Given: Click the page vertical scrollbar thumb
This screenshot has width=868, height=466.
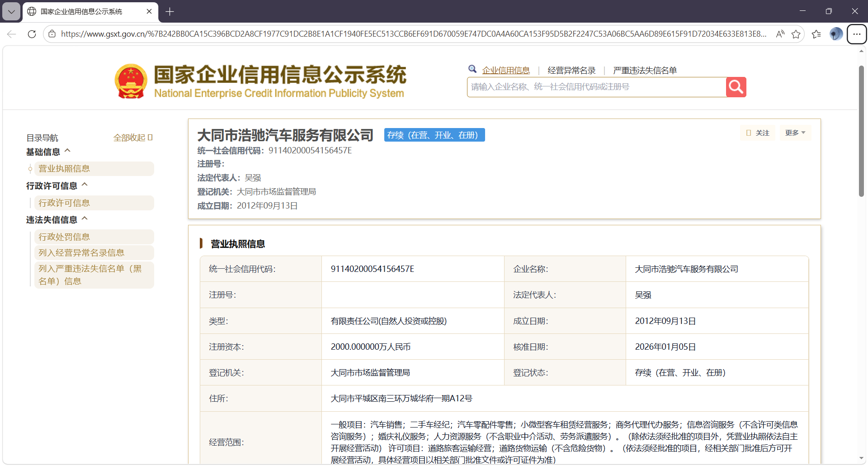Looking at the screenshot, I should click(x=861, y=131).
